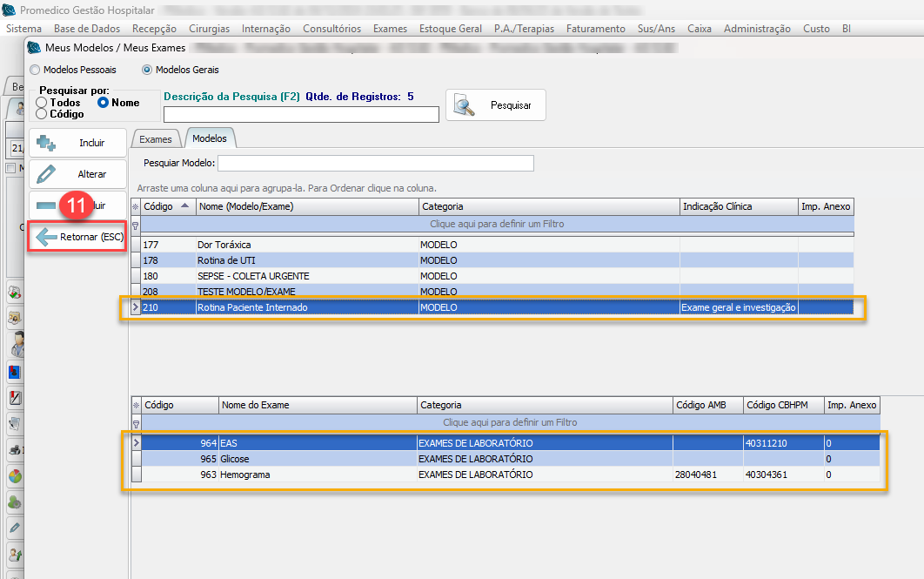Switch to the Exames tab
Viewport: 924px width, 579px height.
156,139
